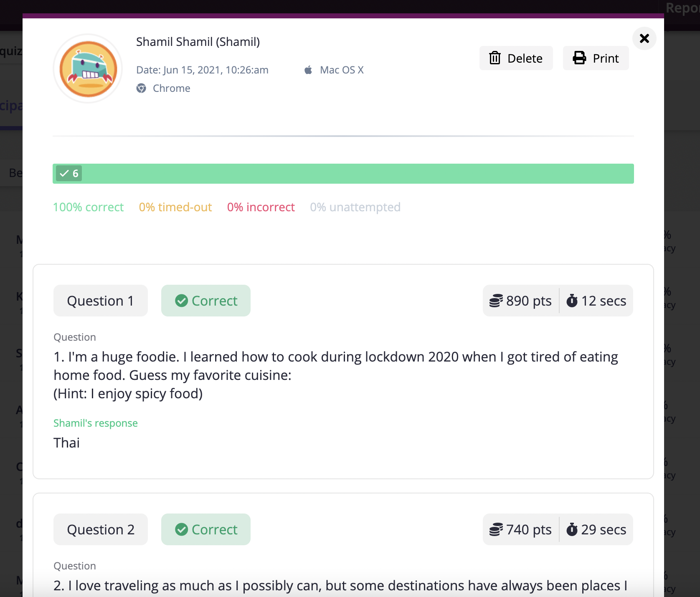This screenshot has height=597, width=700.
Task: Click the coins icon next to 890 pts
Action: [x=496, y=301]
